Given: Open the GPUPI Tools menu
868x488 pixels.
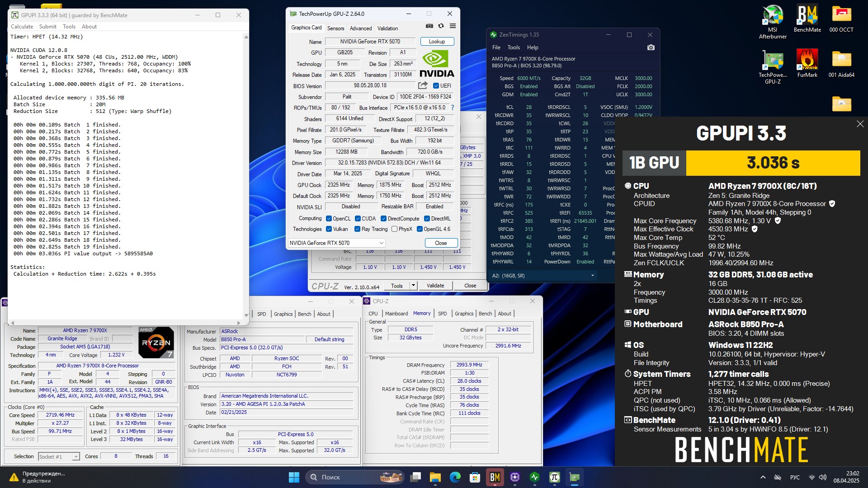Looking at the screenshot, I should pos(69,27).
